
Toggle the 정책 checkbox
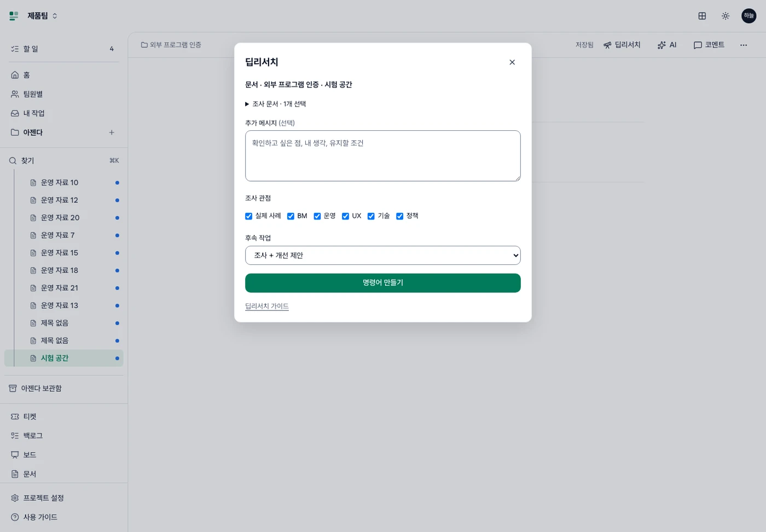coord(400,216)
